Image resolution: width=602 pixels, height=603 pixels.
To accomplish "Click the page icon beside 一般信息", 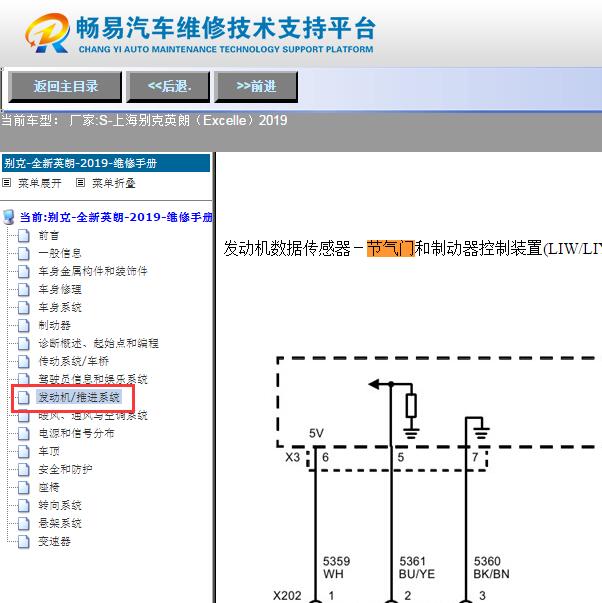I will pos(23,253).
